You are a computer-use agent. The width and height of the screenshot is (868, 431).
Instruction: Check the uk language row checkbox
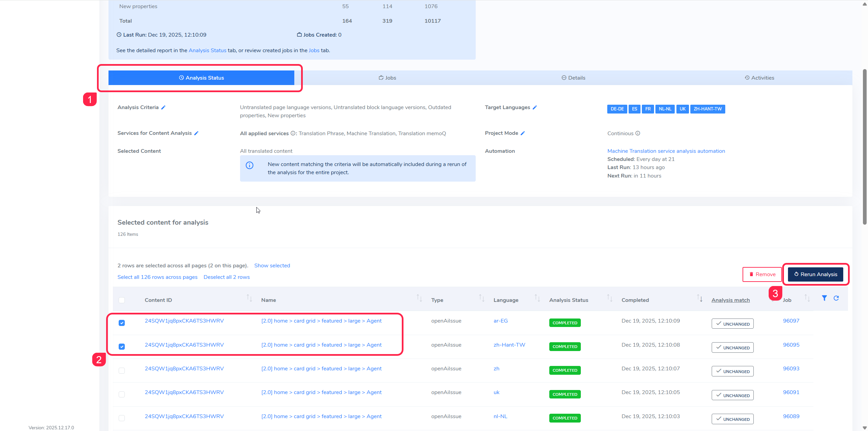122,394
